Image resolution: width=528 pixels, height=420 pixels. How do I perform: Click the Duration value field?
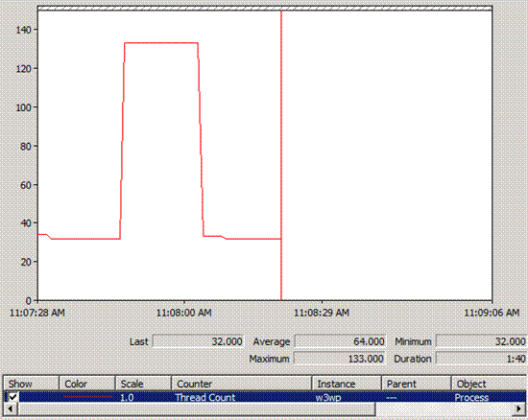pyautogui.click(x=481, y=359)
